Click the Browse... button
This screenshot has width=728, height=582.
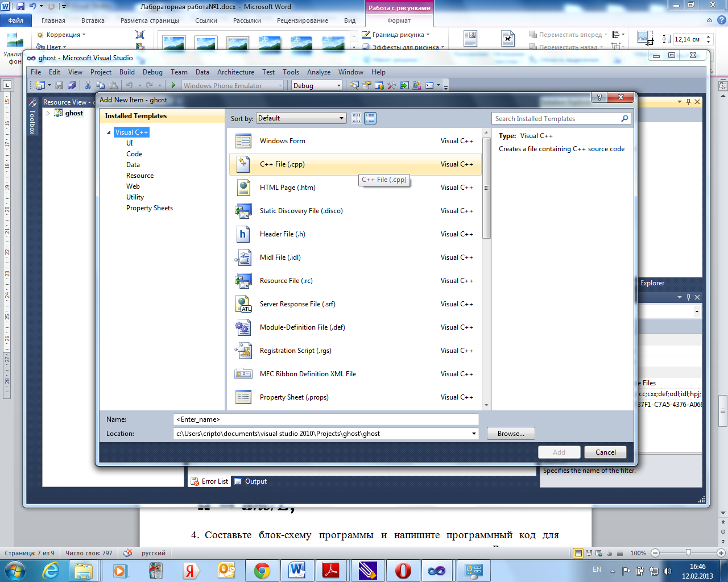click(x=511, y=434)
